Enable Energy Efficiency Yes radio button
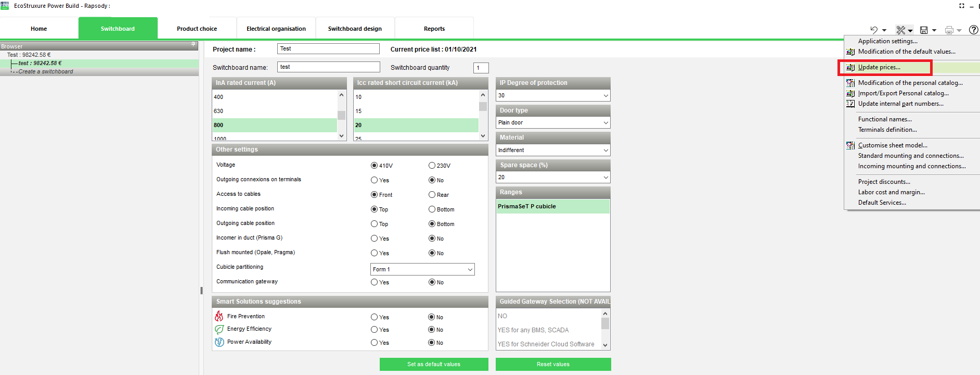The image size is (980, 375). tap(374, 330)
